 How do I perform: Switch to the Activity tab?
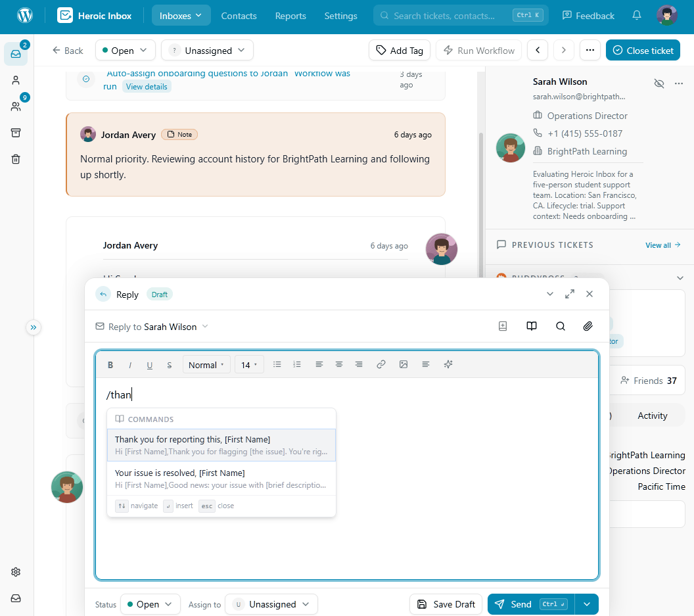click(652, 415)
